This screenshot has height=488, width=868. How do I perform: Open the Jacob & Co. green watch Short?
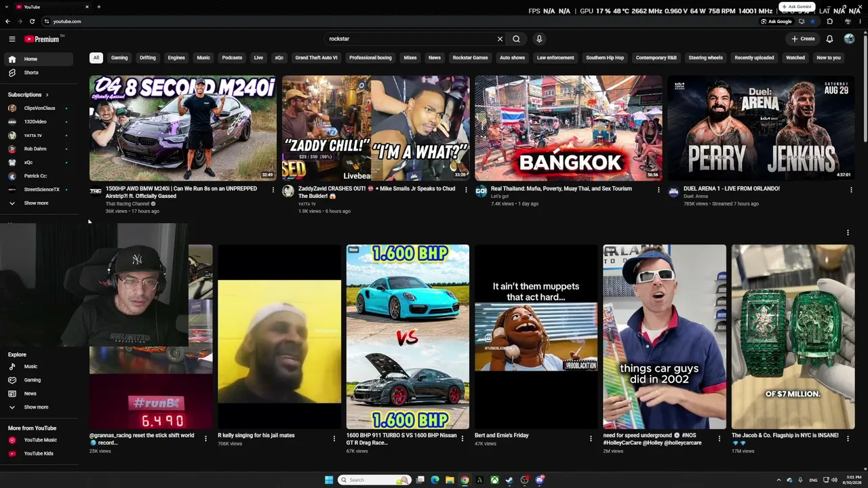pos(793,337)
